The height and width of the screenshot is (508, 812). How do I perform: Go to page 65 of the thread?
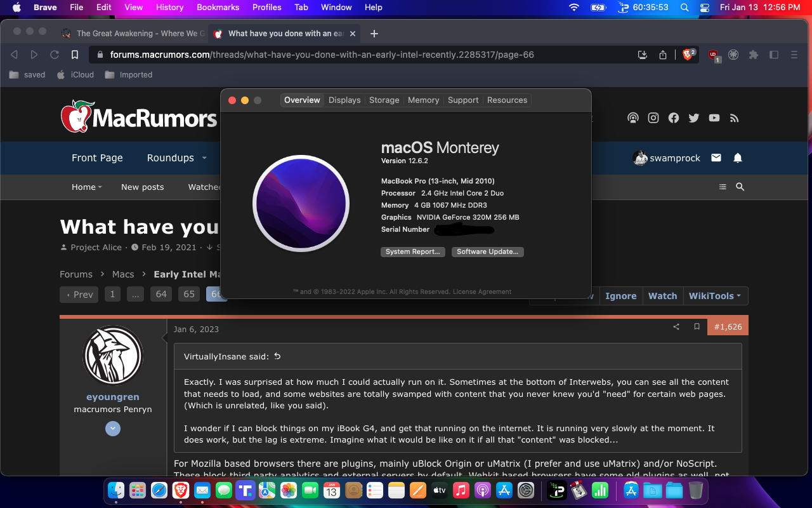[x=189, y=295]
